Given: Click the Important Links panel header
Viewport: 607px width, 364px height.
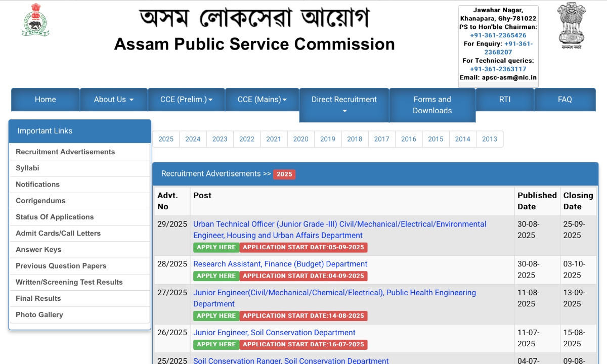Looking at the screenshot, I should pyautogui.click(x=80, y=131).
